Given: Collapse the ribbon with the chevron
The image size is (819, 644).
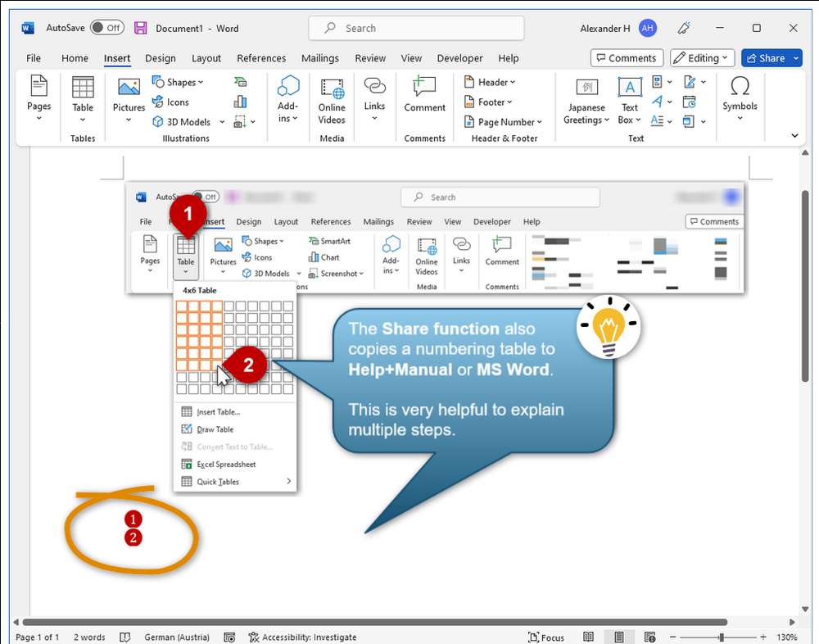Looking at the screenshot, I should tap(794, 135).
